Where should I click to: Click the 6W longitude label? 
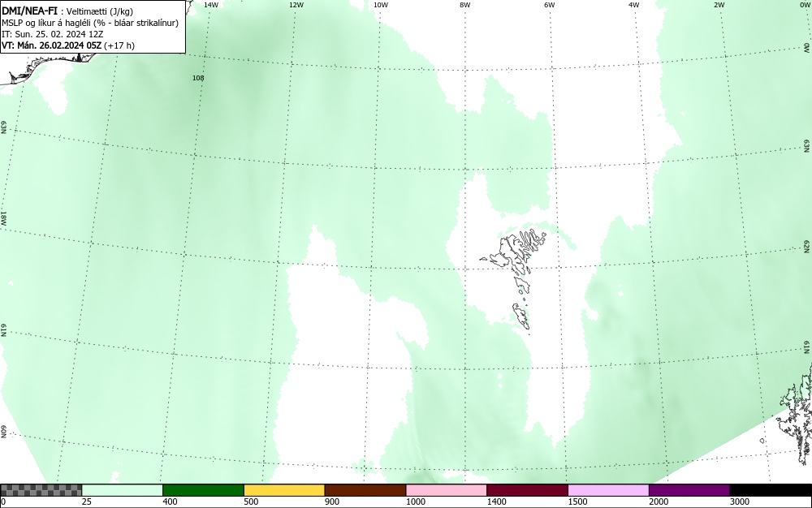(x=550, y=5)
